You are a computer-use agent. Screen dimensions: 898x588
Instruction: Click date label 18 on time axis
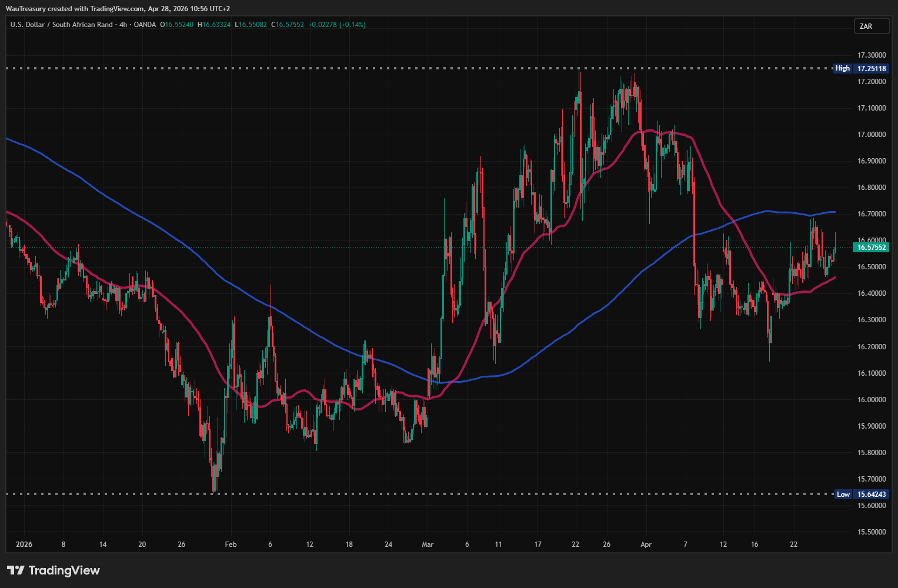tap(349, 544)
